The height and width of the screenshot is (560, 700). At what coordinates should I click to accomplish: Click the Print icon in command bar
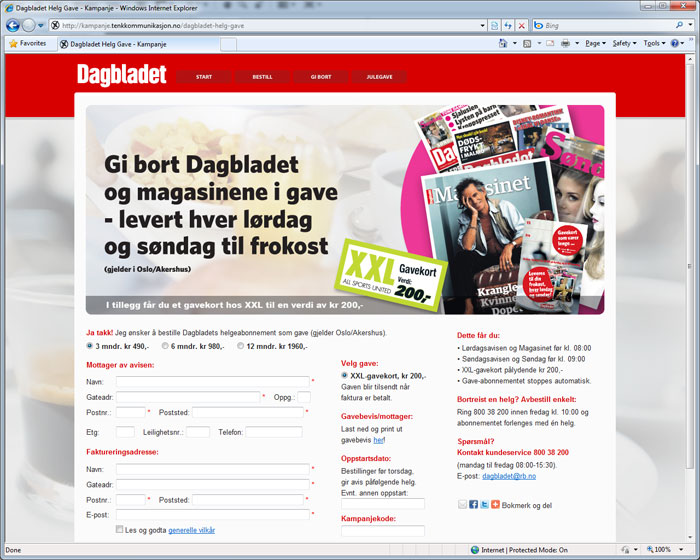coord(565,43)
